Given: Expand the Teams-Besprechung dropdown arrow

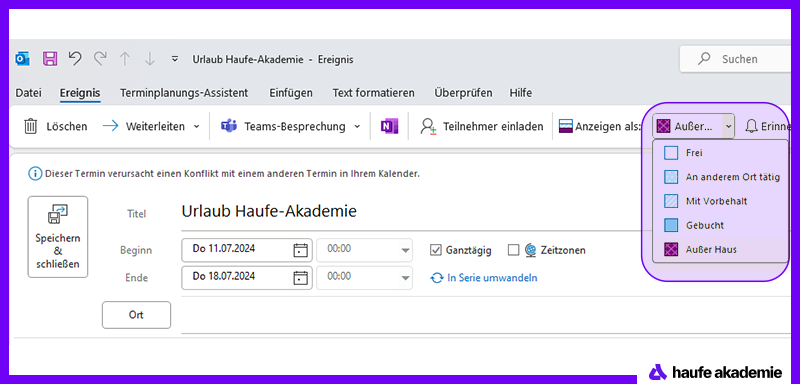Looking at the screenshot, I should click(357, 126).
